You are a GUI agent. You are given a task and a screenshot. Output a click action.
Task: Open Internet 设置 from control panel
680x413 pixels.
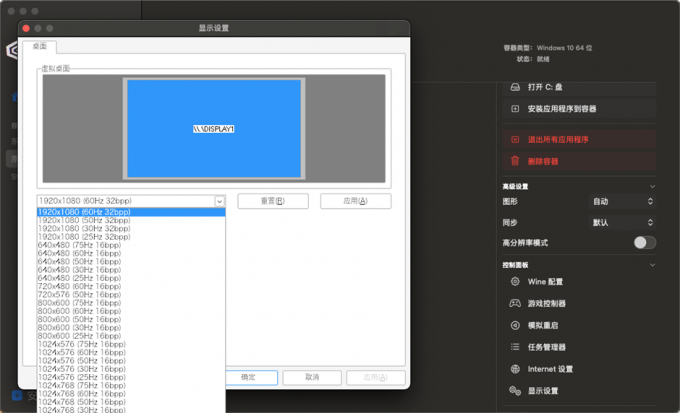point(550,369)
